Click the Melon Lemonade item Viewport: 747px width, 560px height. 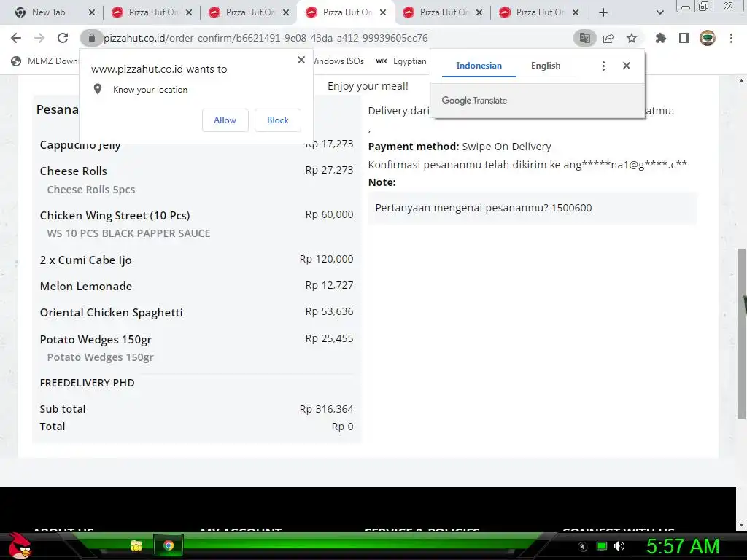(x=86, y=286)
